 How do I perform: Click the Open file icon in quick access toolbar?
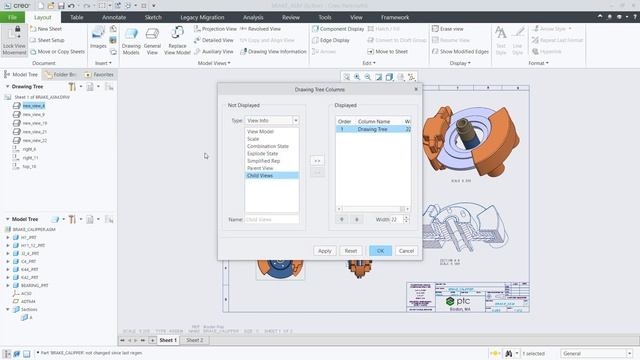click(51, 6)
